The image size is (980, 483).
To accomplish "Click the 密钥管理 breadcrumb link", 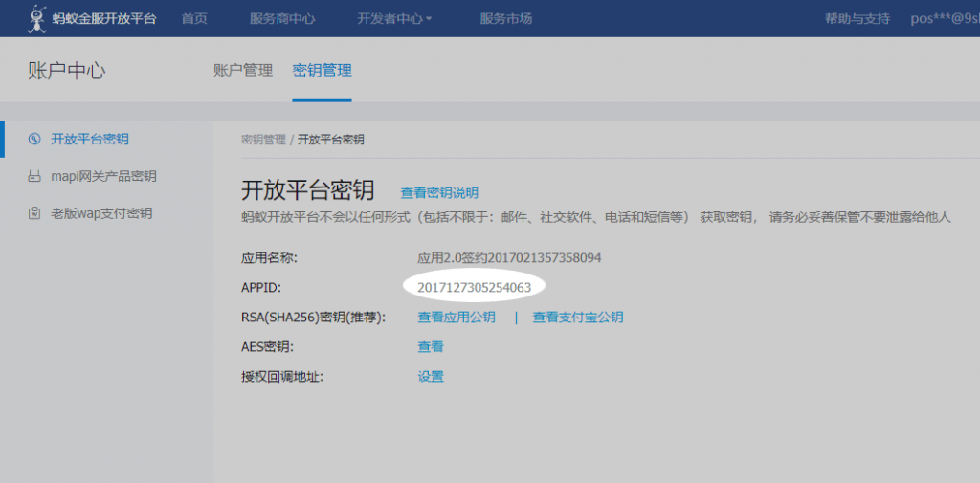I will click(x=263, y=140).
